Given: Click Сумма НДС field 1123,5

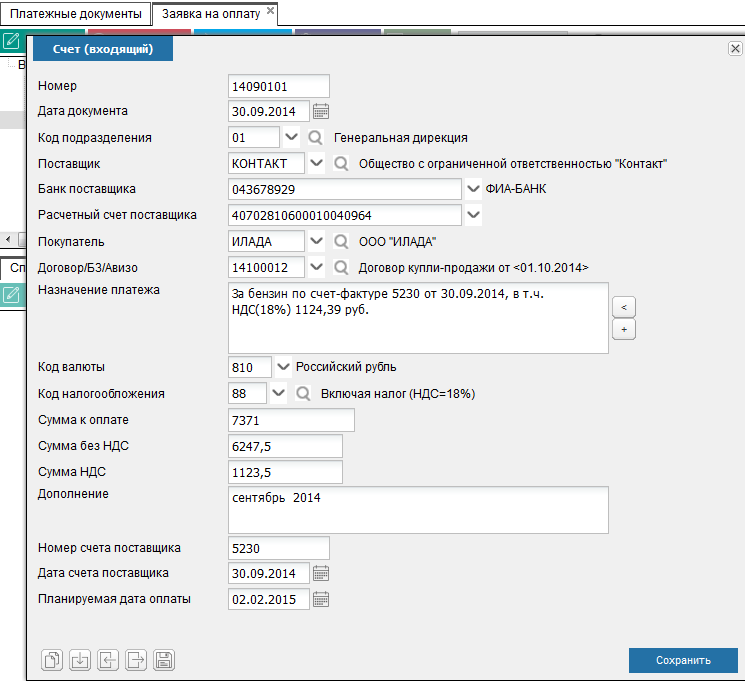Looking at the screenshot, I should [285, 472].
